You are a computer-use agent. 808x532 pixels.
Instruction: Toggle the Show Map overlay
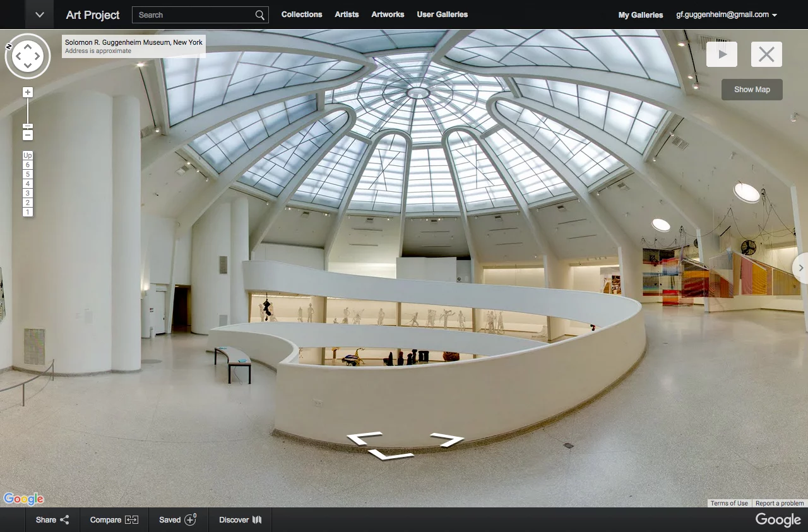[752, 89]
